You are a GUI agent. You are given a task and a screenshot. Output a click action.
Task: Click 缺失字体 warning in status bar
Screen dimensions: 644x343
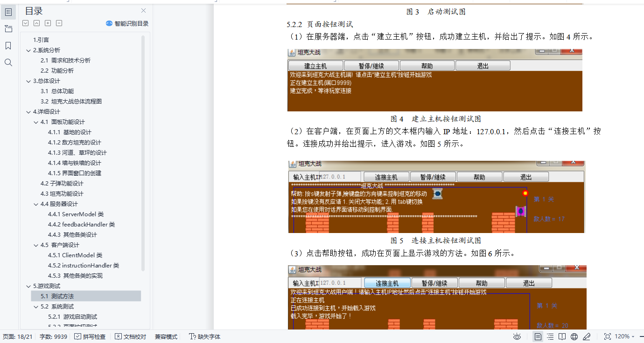[205, 336]
